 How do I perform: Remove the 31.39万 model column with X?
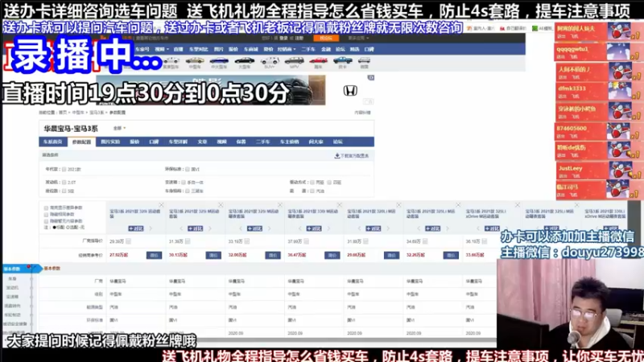tap(221, 205)
